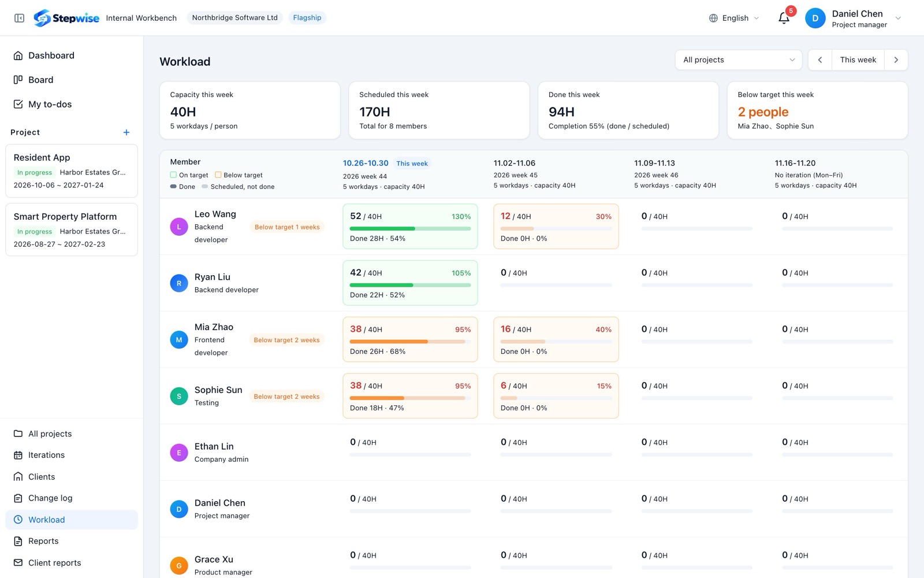
Task: Open Dashboard in the sidebar
Action: (72, 55)
